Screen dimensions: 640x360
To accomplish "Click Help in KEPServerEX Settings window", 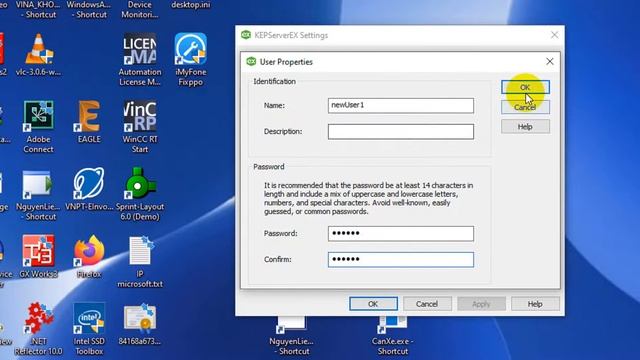I will (535, 304).
